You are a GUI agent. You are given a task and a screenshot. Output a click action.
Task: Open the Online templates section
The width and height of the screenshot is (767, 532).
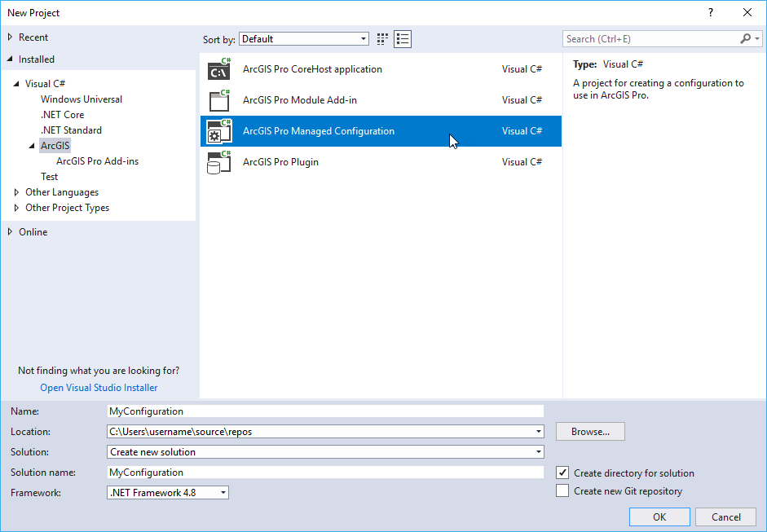[x=31, y=231]
